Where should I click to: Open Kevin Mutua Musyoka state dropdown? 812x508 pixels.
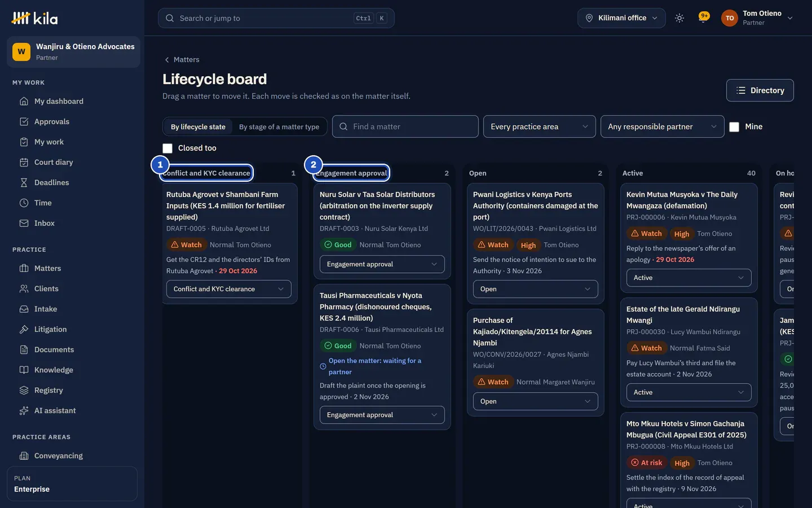689,278
